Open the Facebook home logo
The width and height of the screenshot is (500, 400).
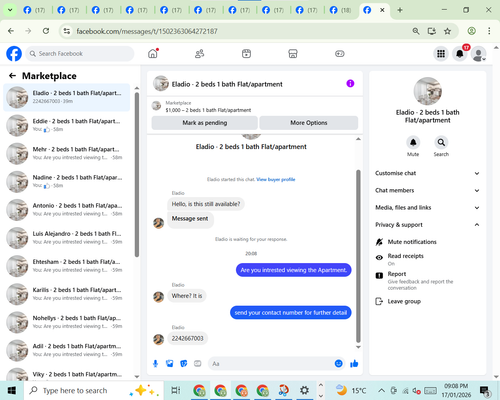14,54
